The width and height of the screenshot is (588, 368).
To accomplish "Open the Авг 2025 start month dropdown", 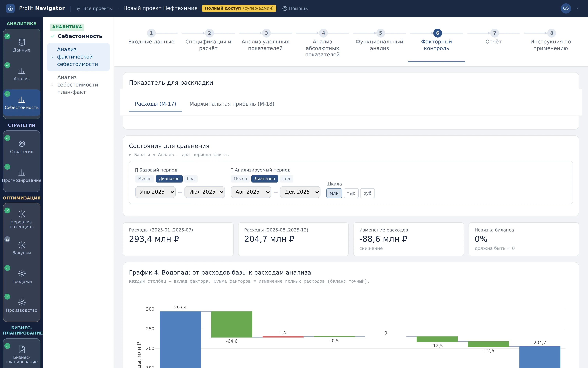I will (x=251, y=192).
